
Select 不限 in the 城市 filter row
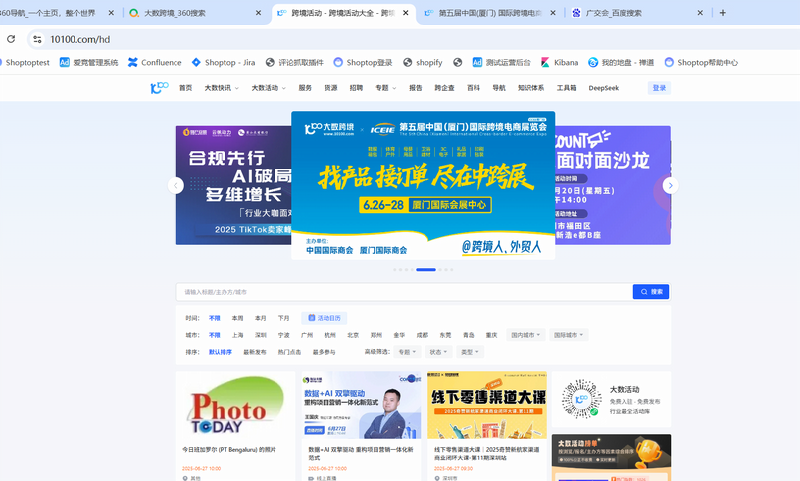click(x=214, y=335)
